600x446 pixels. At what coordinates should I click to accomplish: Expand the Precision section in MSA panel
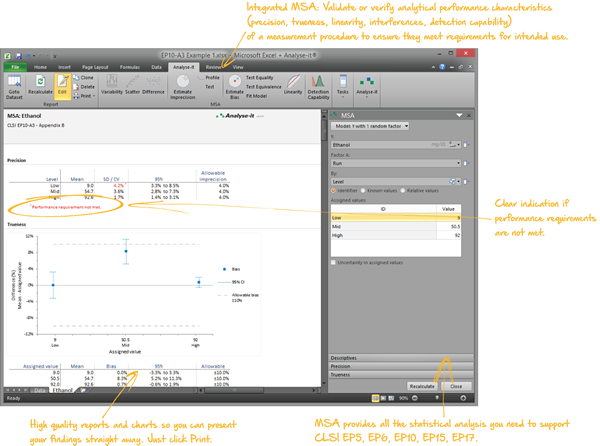tap(401, 366)
